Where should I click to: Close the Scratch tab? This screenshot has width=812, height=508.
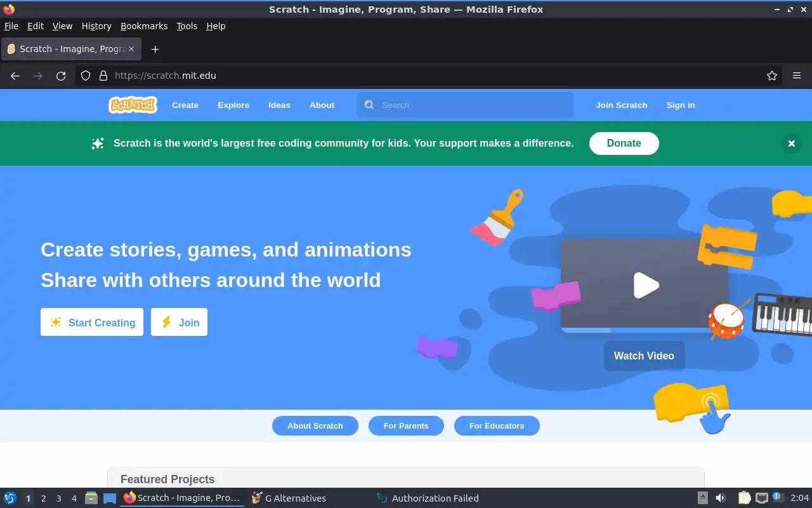(131, 49)
